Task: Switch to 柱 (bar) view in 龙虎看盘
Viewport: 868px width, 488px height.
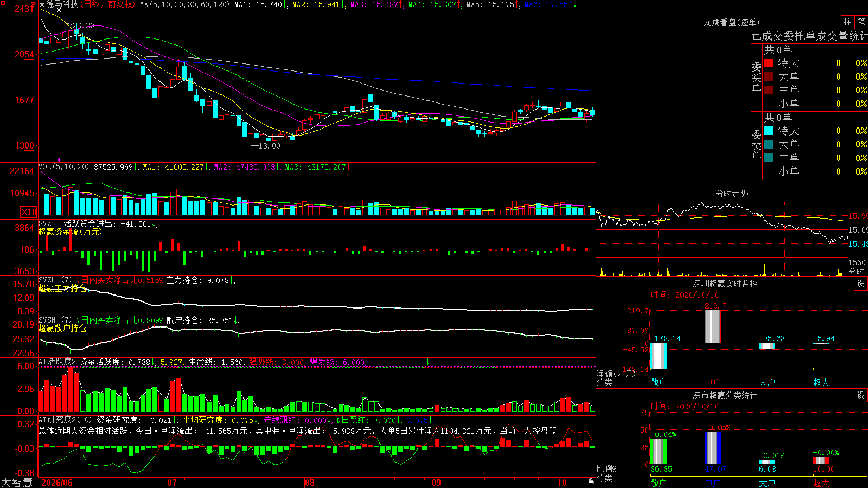Action: [x=847, y=22]
